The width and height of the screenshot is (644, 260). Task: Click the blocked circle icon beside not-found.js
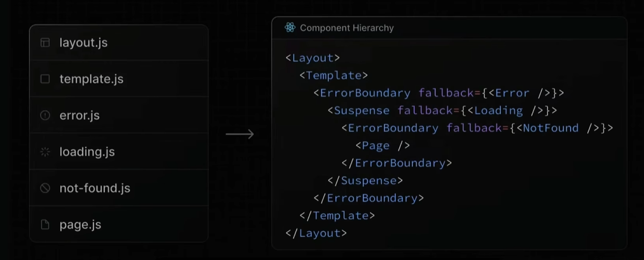(45, 188)
